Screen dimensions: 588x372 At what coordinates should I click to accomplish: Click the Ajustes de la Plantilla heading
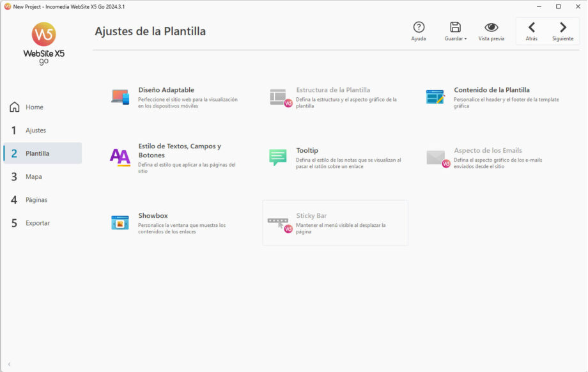point(150,31)
